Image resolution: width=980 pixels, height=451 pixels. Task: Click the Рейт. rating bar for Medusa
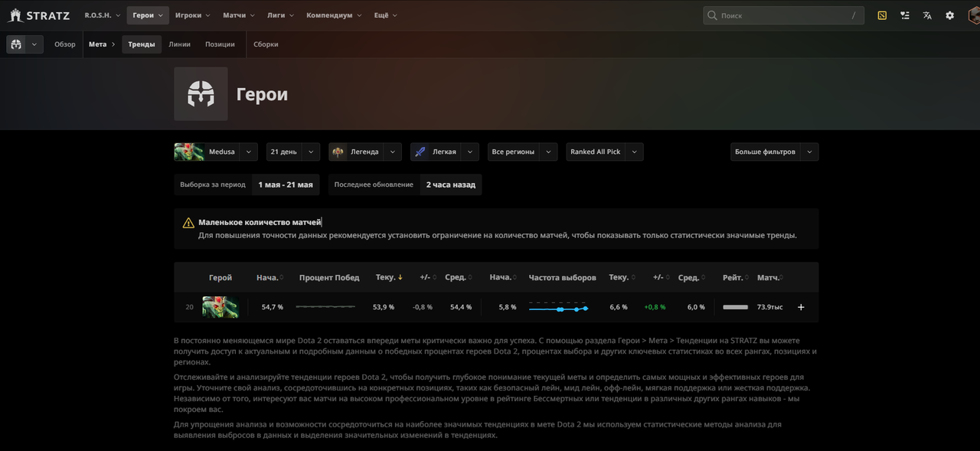(x=735, y=307)
